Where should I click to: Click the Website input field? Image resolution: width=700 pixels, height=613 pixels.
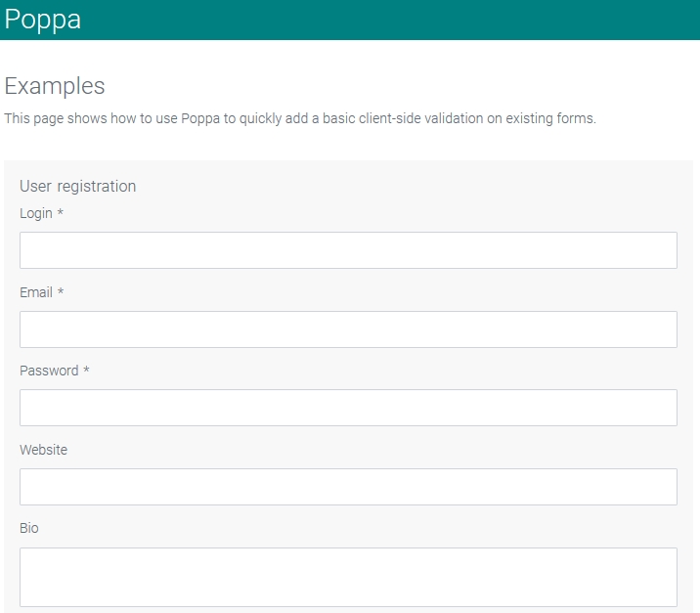[x=348, y=487]
